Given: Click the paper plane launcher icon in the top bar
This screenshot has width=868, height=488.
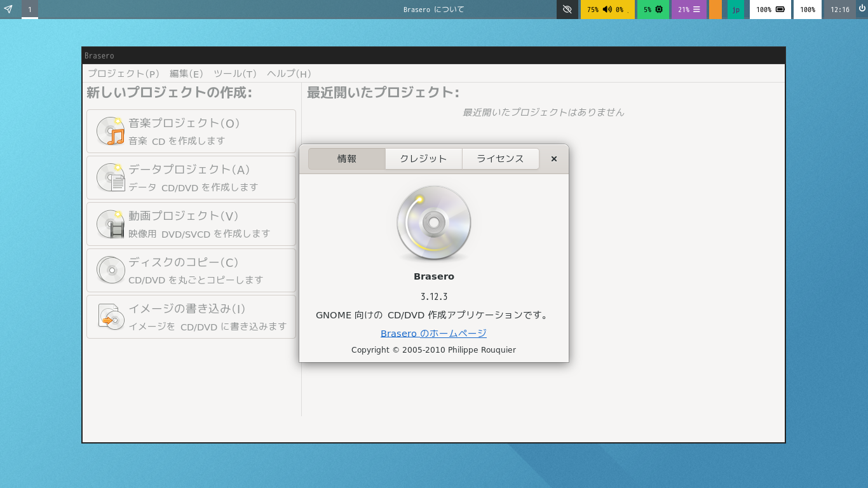Looking at the screenshot, I should click(8, 10).
